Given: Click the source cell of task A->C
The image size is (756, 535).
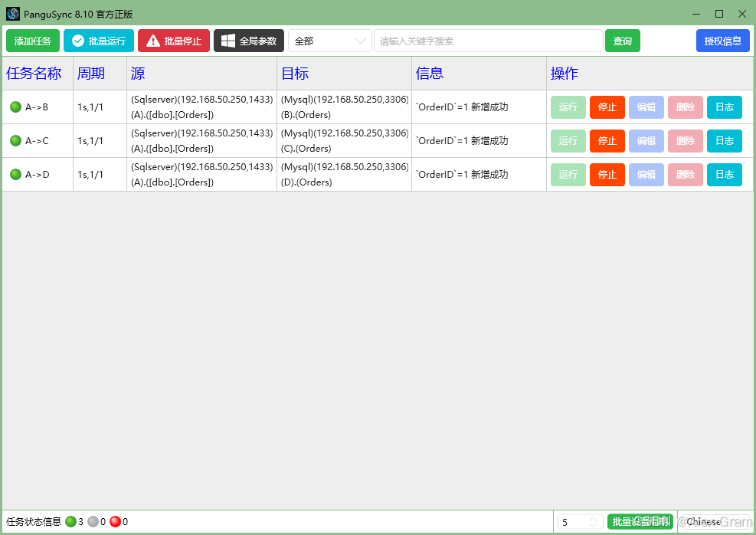Looking at the screenshot, I should (x=201, y=140).
